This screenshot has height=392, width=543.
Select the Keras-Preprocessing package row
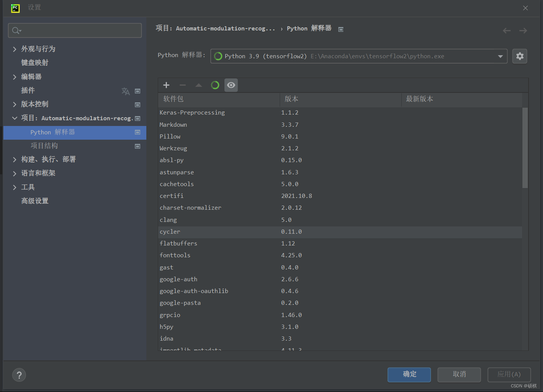(x=340, y=113)
